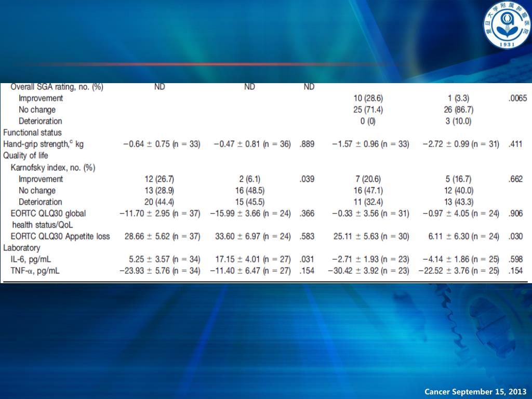Click the p-value '.031'

307,260
